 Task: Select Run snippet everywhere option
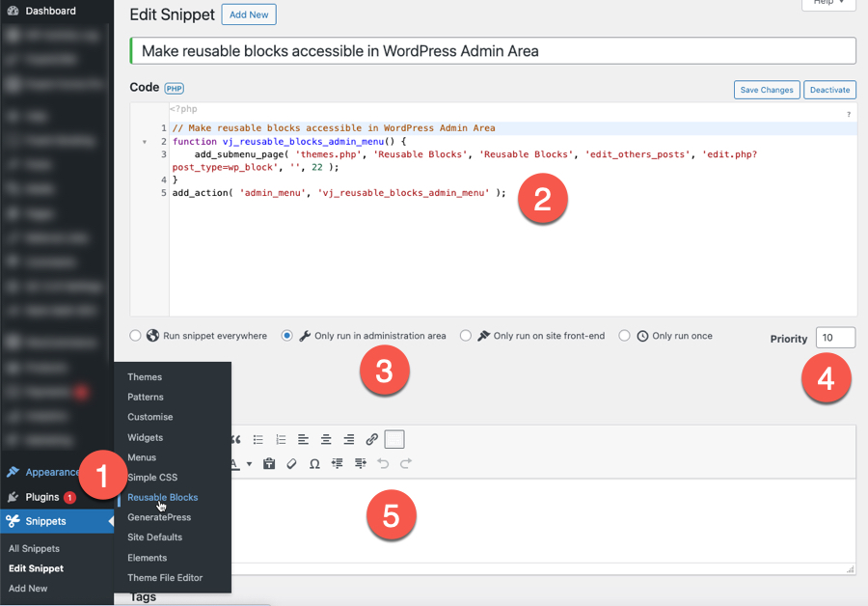(x=136, y=336)
